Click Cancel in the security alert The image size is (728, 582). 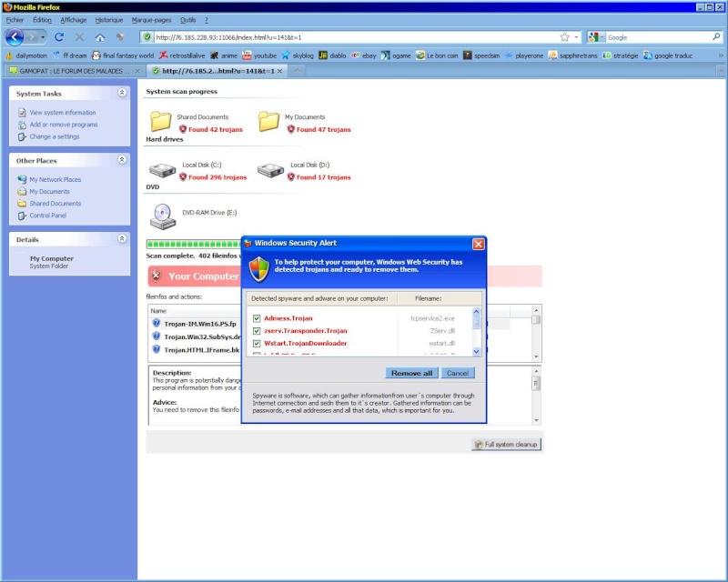(458, 373)
